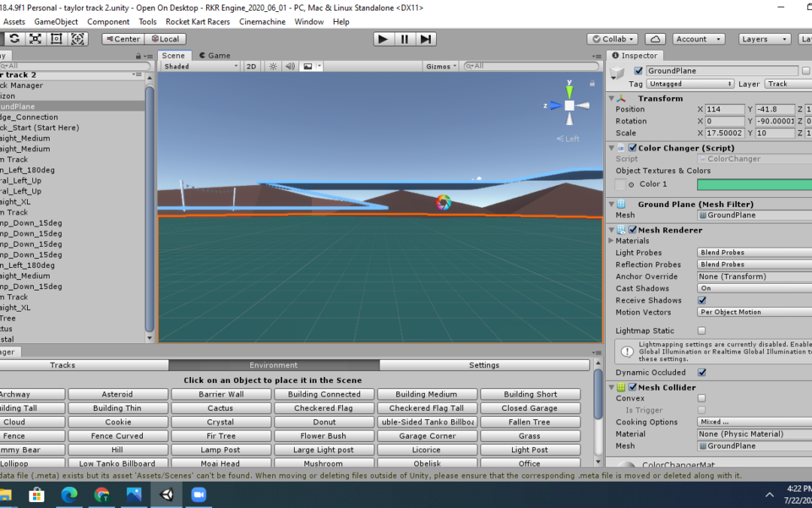Image resolution: width=812 pixels, height=508 pixels.
Task: Open the Component menu
Action: click(x=108, y=22)
